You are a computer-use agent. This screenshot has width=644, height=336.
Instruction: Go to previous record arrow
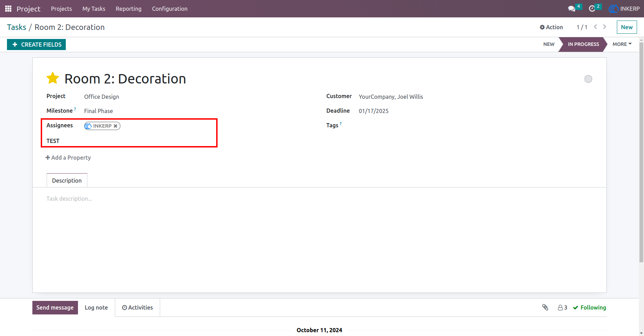[x=596, y=27]
